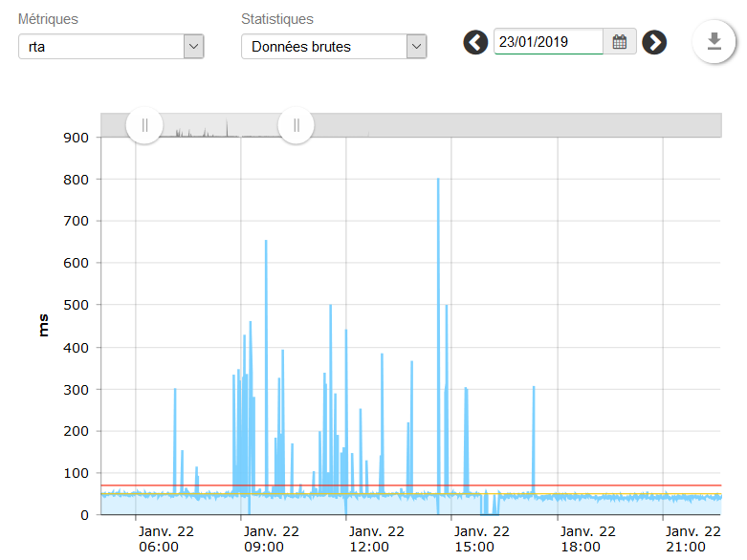Screen dimensions: 747x560
Task: Download the chart data
Action: pos(714,41)
